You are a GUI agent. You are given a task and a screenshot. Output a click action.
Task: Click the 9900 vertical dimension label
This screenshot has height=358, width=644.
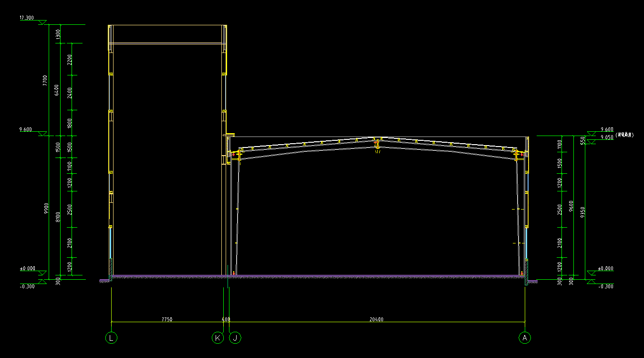pos(46,208)
